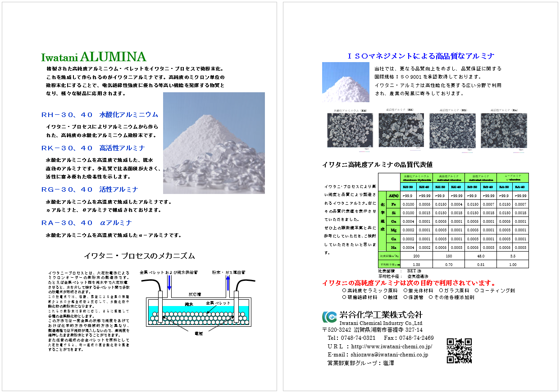Click the '空気透過法' note below the table
The image size is (560, 392).
(418, 276)
